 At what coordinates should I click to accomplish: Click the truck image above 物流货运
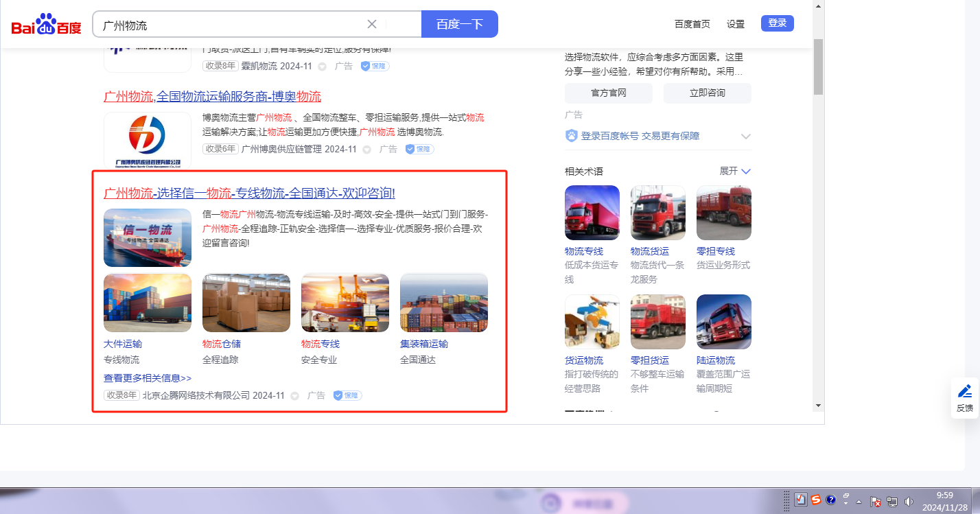click(x=658, y=213)
